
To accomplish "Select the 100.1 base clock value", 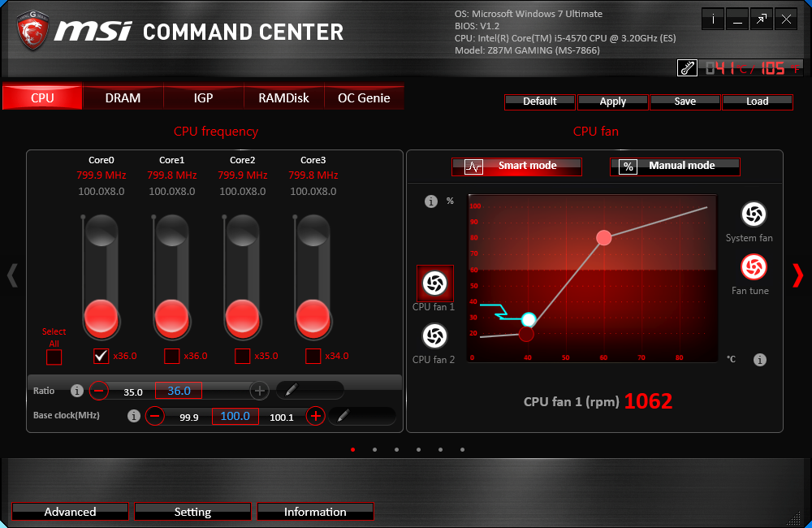I will (x=282, y=417).
